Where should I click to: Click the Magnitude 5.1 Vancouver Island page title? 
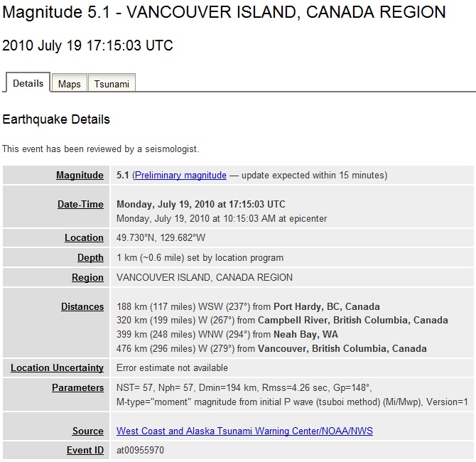click(224, 12)
